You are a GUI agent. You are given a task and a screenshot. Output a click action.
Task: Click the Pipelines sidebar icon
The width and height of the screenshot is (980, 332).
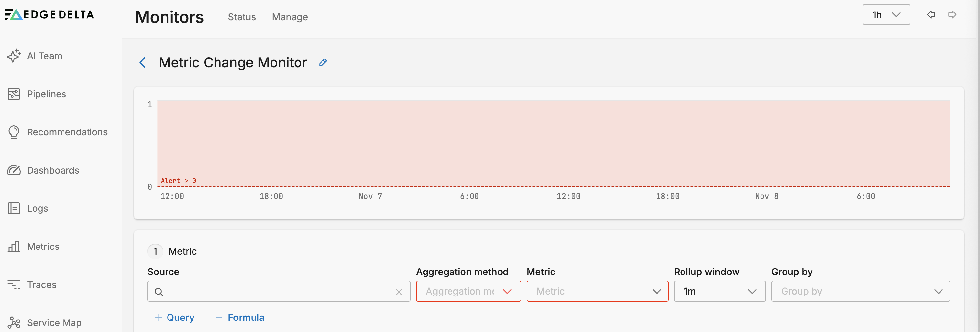coord(14,94)
